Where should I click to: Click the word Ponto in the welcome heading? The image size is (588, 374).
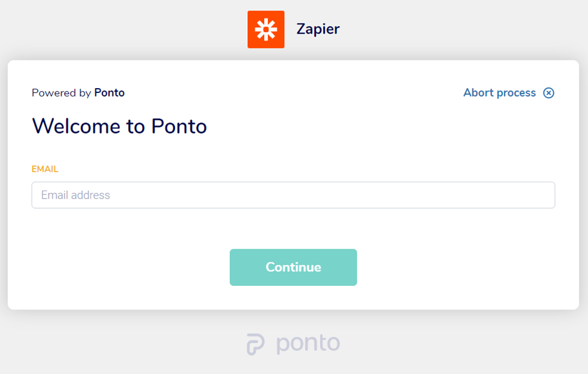pos(179,126)
